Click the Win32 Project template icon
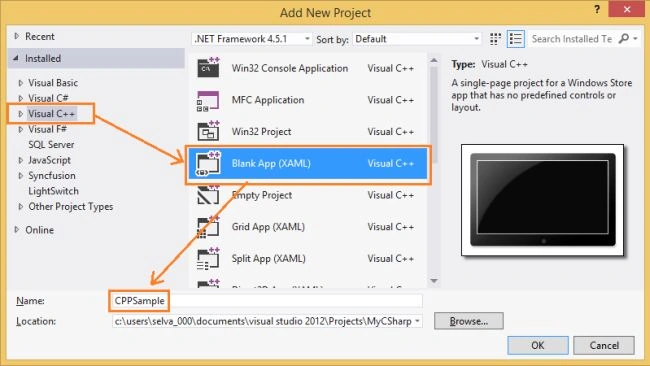 pyautogui.click(x=208, y=131)
